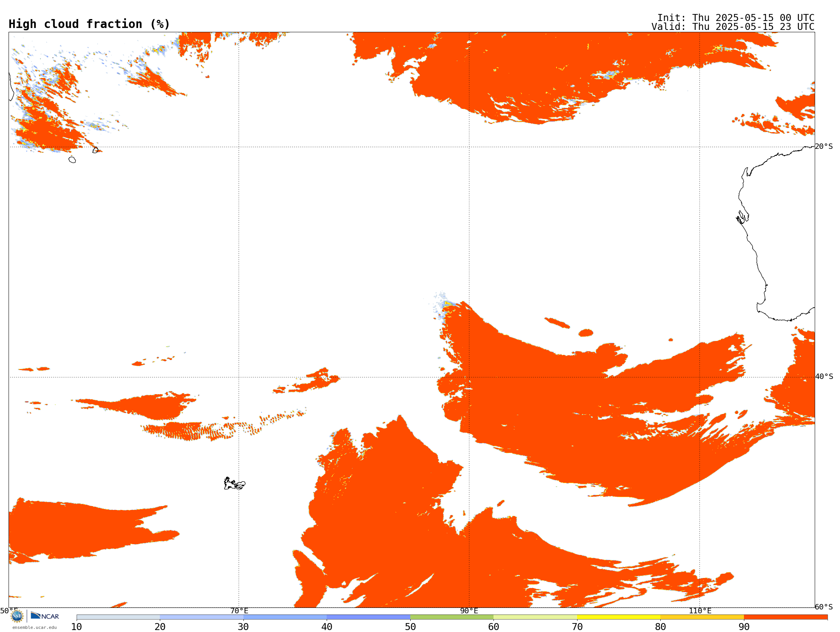Pick the 70-80 bright yellow colorbar segment
The width and height of the screenshot is (840, 632).
point(619,617)
